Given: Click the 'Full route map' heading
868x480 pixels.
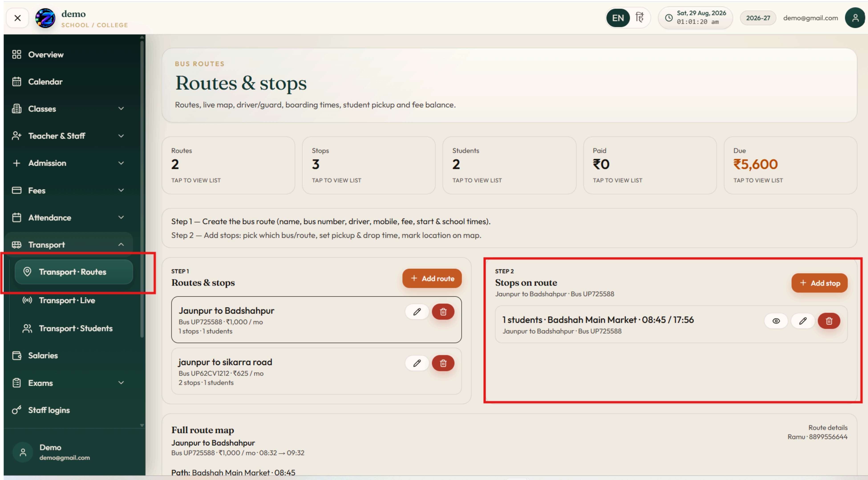Looking at the screenshot, I should coord(202,430).
